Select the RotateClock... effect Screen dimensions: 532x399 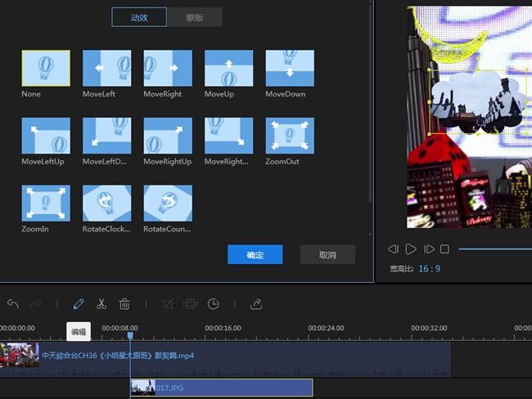click(x=107, y=203)
